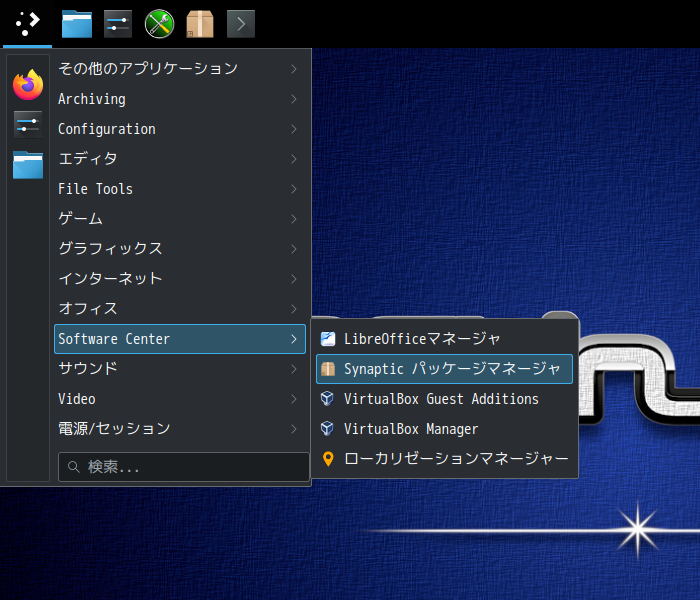Open the Video category

179,399
